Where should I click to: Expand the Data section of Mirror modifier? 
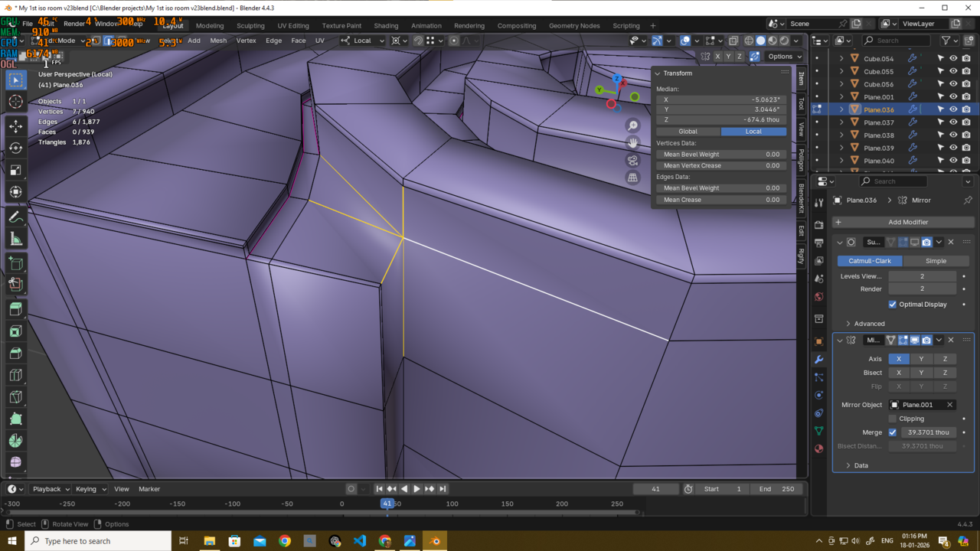click(861, 465)
